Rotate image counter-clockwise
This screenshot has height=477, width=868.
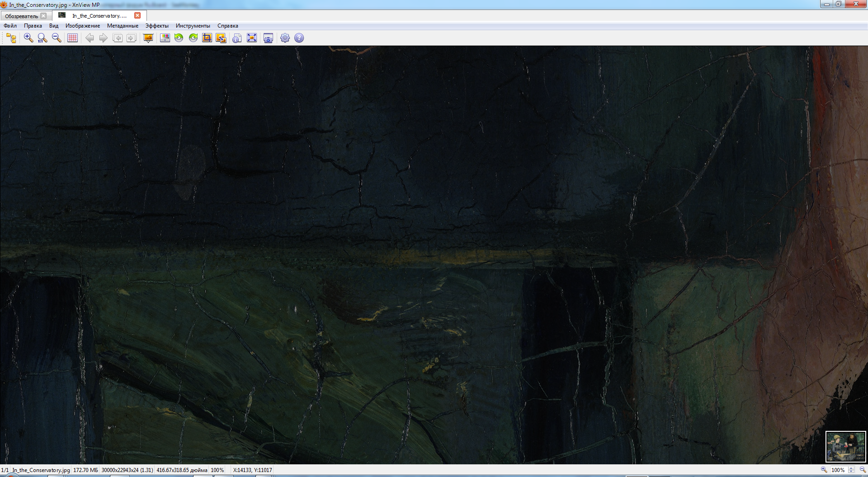pos(179,38)
